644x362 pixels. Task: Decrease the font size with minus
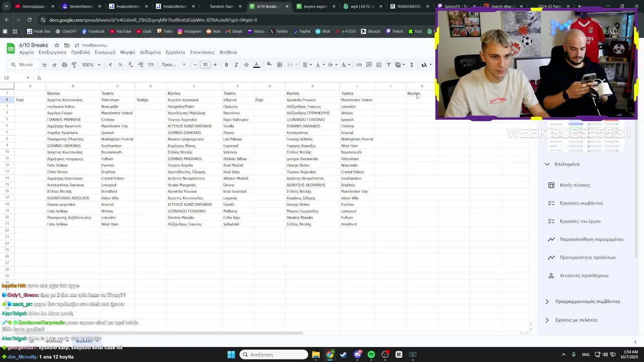click(195, 65)
